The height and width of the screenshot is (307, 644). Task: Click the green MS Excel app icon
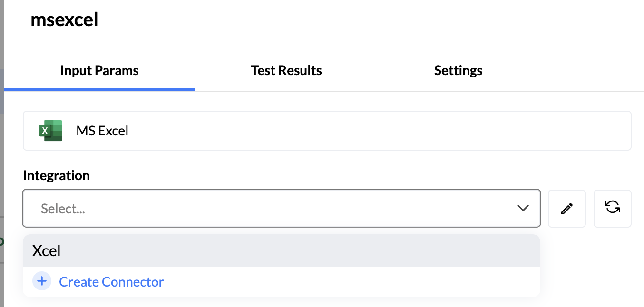click(x=50, y=131)
